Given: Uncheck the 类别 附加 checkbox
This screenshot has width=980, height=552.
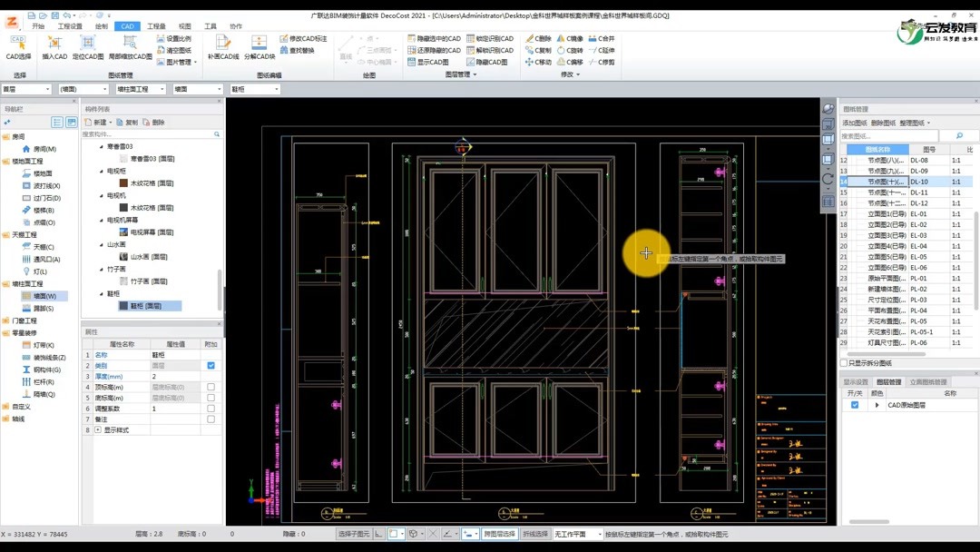Looking at the screenshot, I should [211, 365].
